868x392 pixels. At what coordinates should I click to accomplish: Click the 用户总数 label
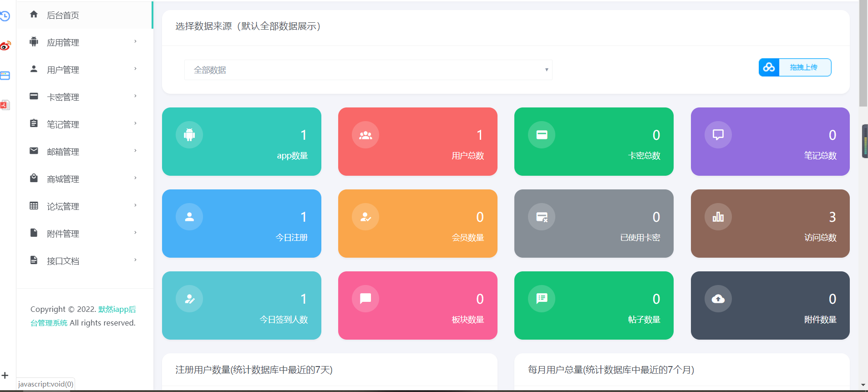468,156
